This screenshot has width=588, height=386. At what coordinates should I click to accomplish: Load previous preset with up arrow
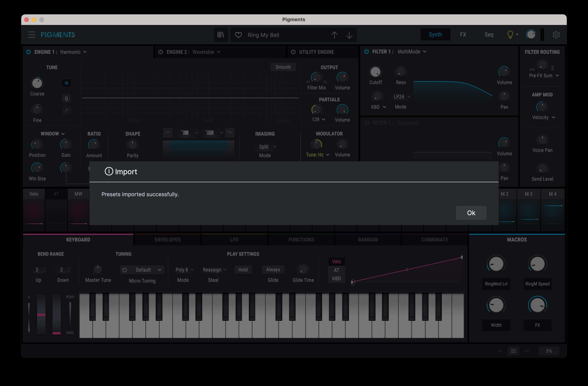click(x=334, y=35)
